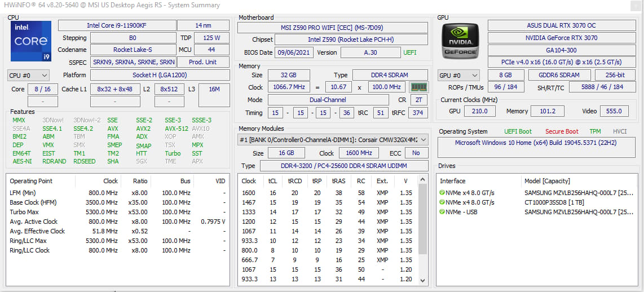644x292 pixels.
Task: Click the Windows 10 Home build field
Action: (536, 148)
